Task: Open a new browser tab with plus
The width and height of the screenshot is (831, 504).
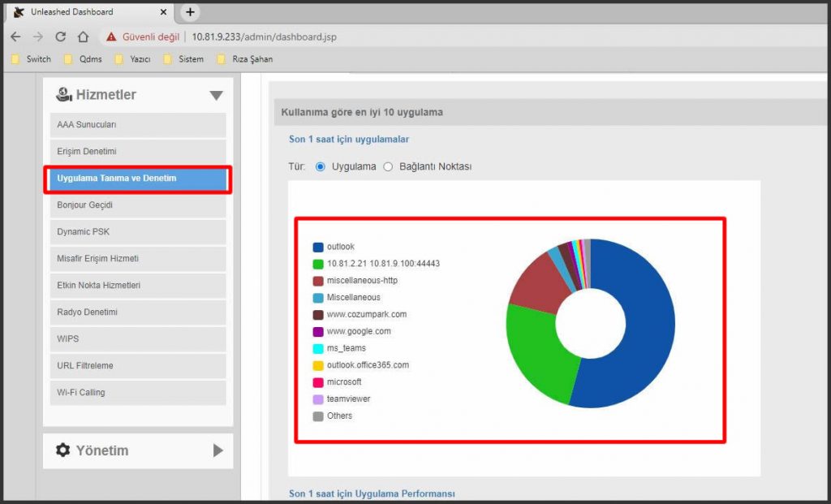Action: coord(190,11)
